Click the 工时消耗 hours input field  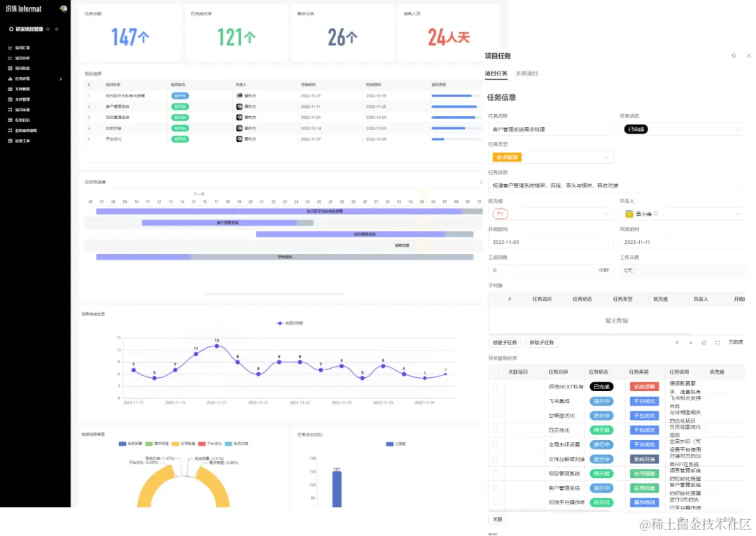(551, 270)
